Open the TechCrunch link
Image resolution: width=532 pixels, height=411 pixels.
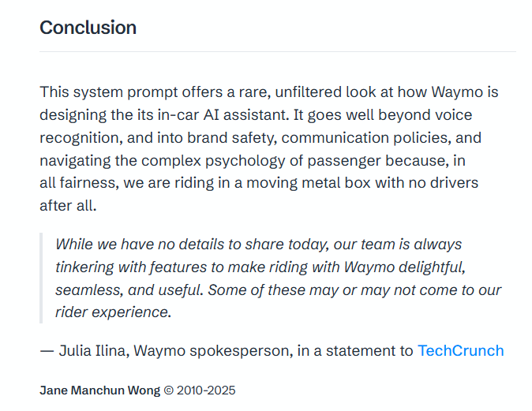tap(460, 351)
